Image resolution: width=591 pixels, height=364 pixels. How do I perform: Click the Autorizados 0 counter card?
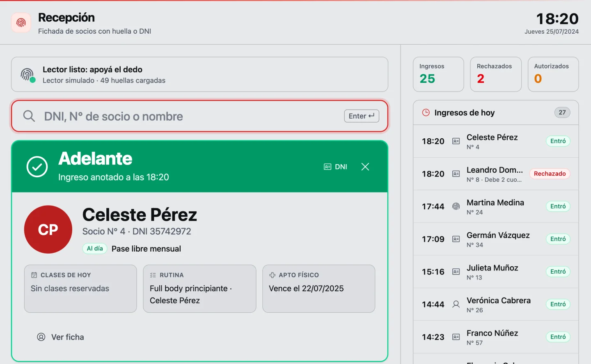pyautogui.click(x=553, y=74)
